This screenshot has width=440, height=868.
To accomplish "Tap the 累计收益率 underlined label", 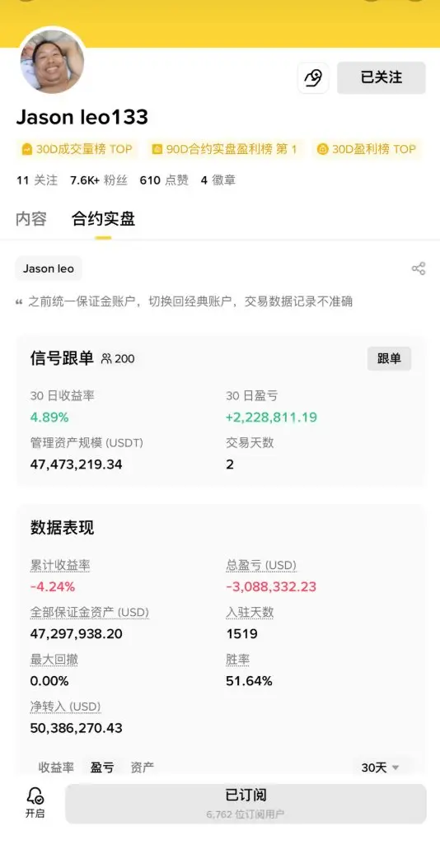I will tap(60, 566).
